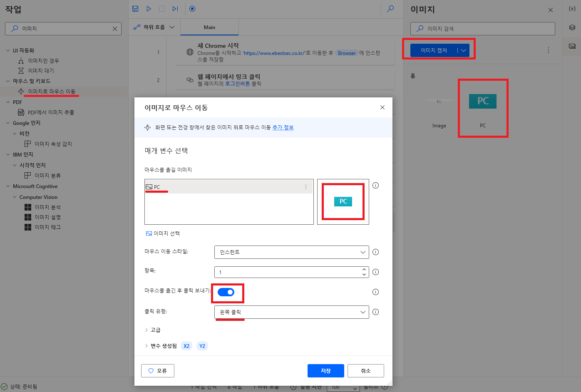Collapse the Microsoft Cognitive group
Image resolution: width=581 pixels, height=392 pixels.
click(8, 186)
